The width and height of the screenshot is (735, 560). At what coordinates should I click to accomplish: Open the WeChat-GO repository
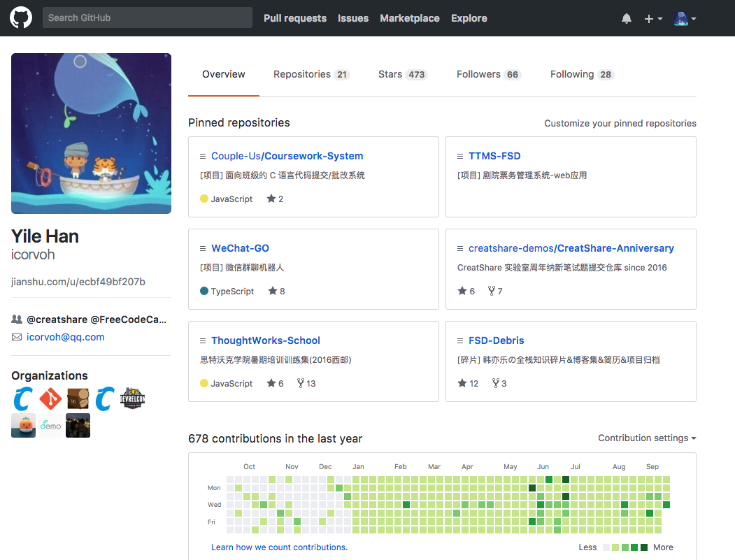(x=240, y=248)
